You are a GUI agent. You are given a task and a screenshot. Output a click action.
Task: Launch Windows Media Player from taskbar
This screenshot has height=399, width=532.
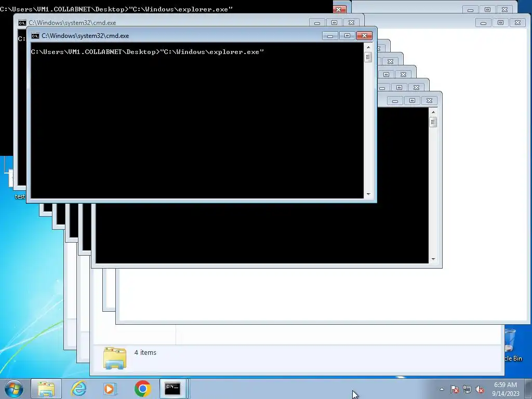coord(110,389)
